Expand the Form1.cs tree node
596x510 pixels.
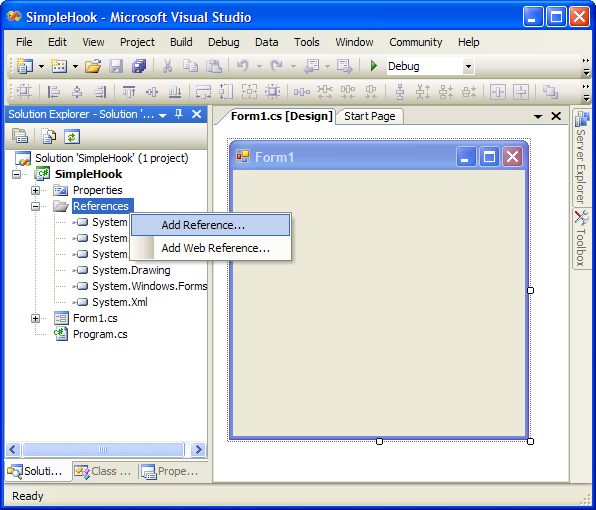click(x=35, y=318)
